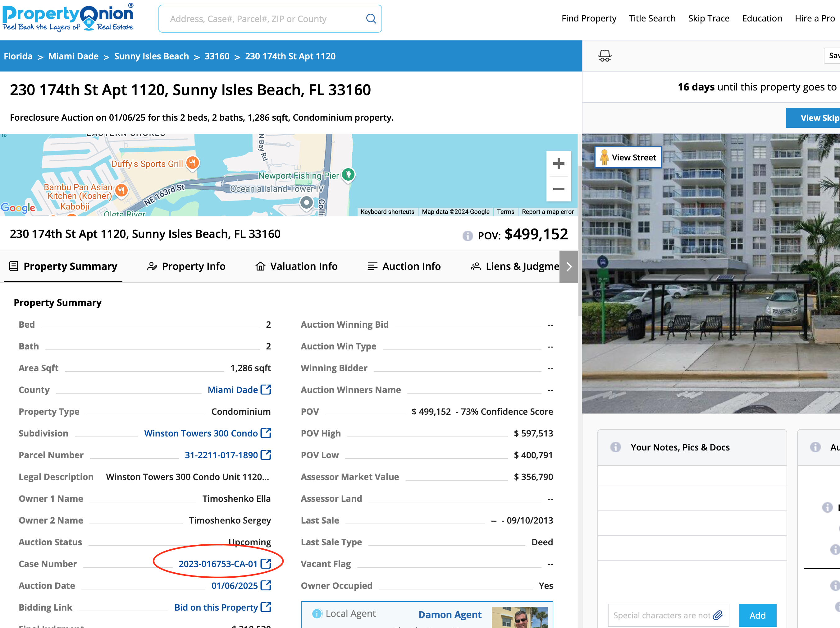840x628 pixels.
Task: Open Find Property menu
Action: pos(589,18)
